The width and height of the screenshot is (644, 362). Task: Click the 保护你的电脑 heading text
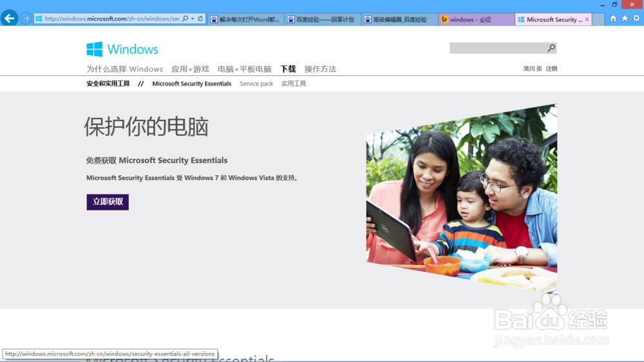147,126
